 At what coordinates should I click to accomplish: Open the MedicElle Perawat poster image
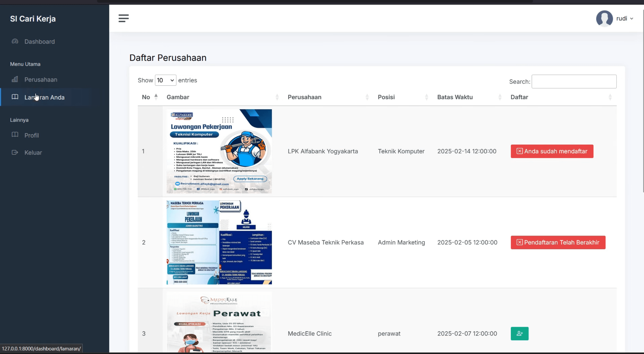219,322
